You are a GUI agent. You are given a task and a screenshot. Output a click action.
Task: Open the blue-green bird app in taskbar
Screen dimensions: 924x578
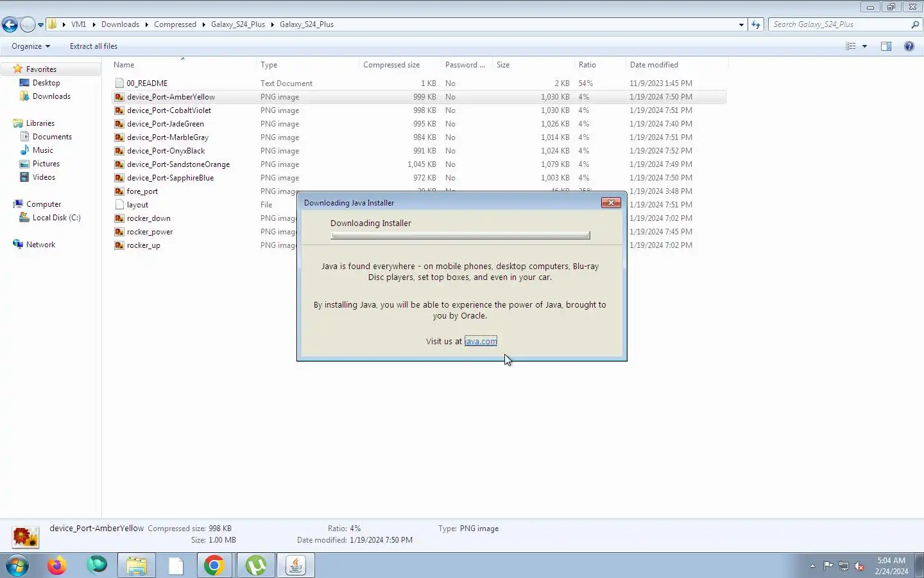pyautogui.click(x=97, y=566)
